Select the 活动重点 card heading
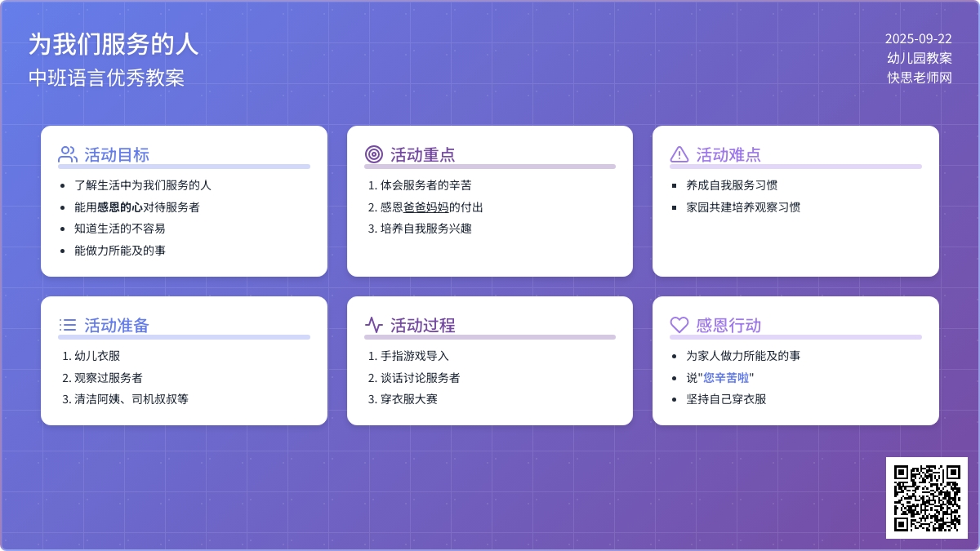Screen dimensions: 980x551 (422, 154)
